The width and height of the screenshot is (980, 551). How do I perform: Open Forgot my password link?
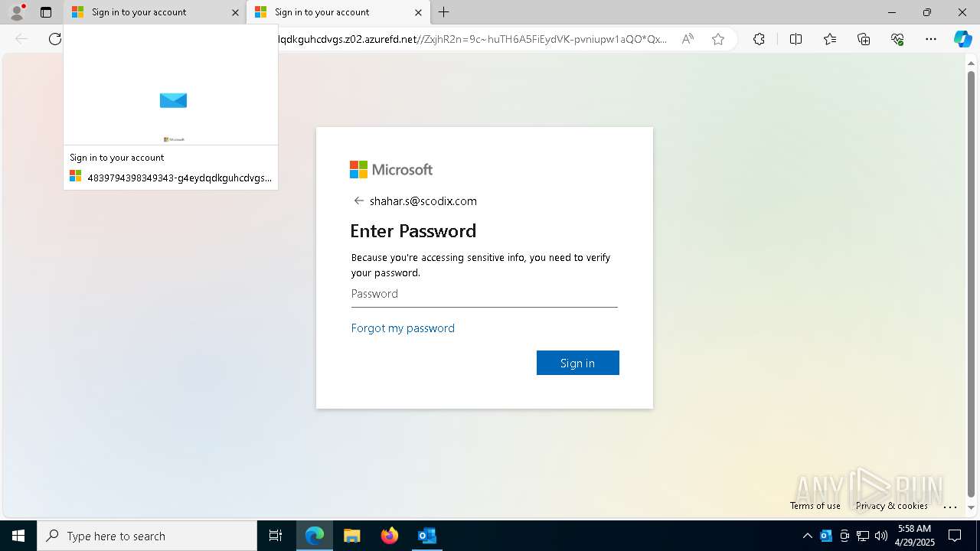[403, 328]
